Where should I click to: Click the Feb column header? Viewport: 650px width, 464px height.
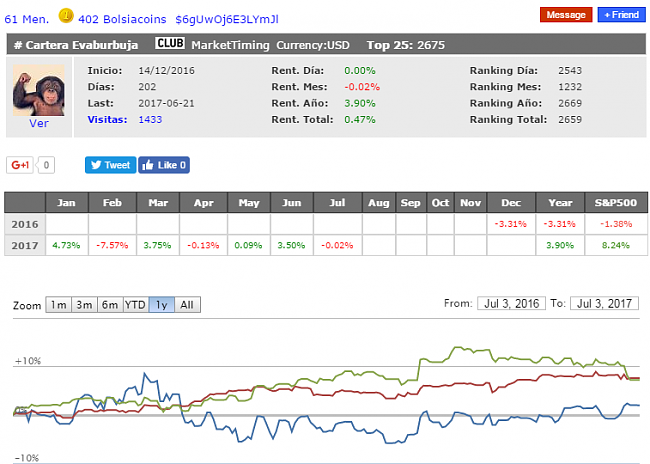tap(112, 202)
